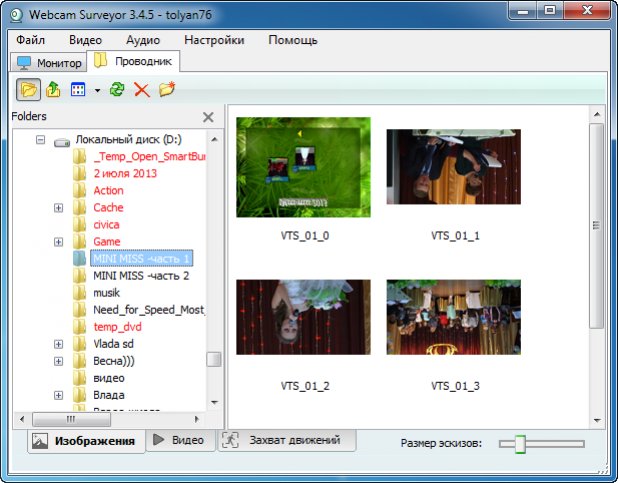The image size is (618, 483).
Task: Click thumbnail pane scroll-up arrow
Action: click(597, 114)
